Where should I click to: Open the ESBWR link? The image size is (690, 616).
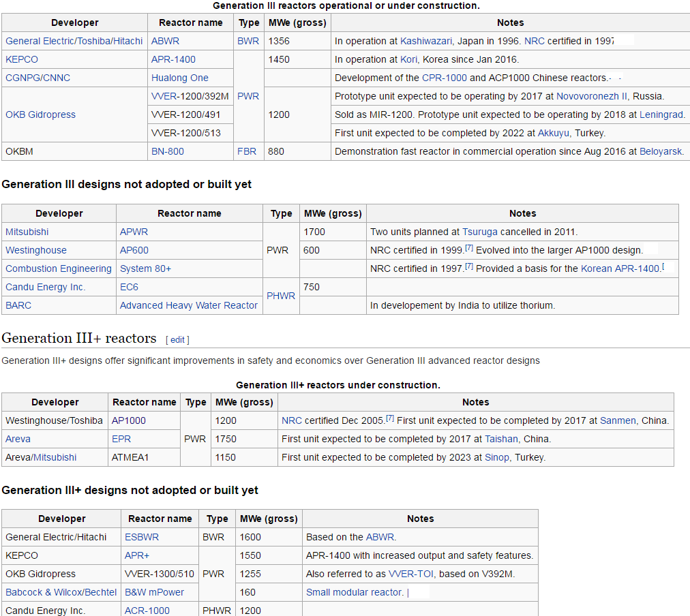point(142,537)
